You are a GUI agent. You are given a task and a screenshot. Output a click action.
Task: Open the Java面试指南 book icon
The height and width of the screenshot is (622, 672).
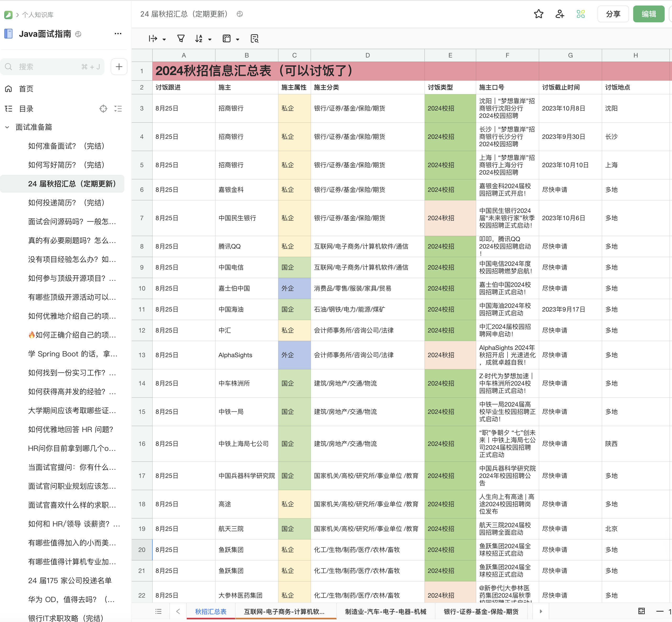(8, 34)
